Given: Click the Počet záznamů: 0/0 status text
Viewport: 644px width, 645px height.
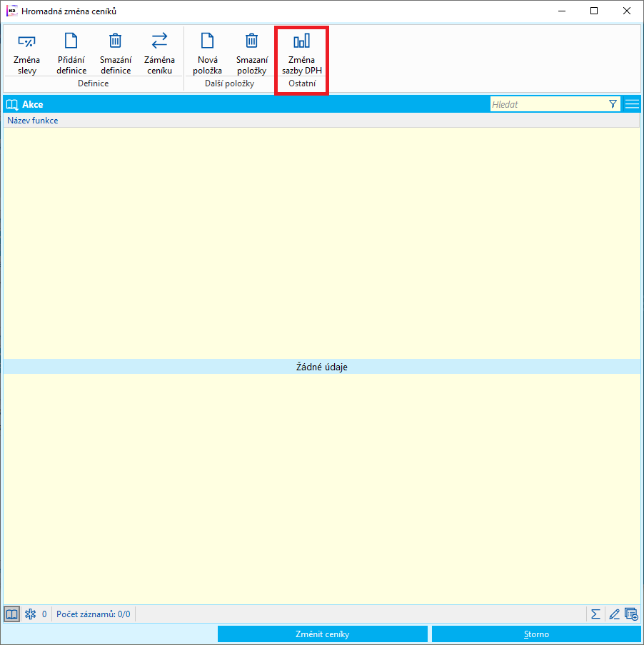Looking at the screenshot, I should [94, 614].
